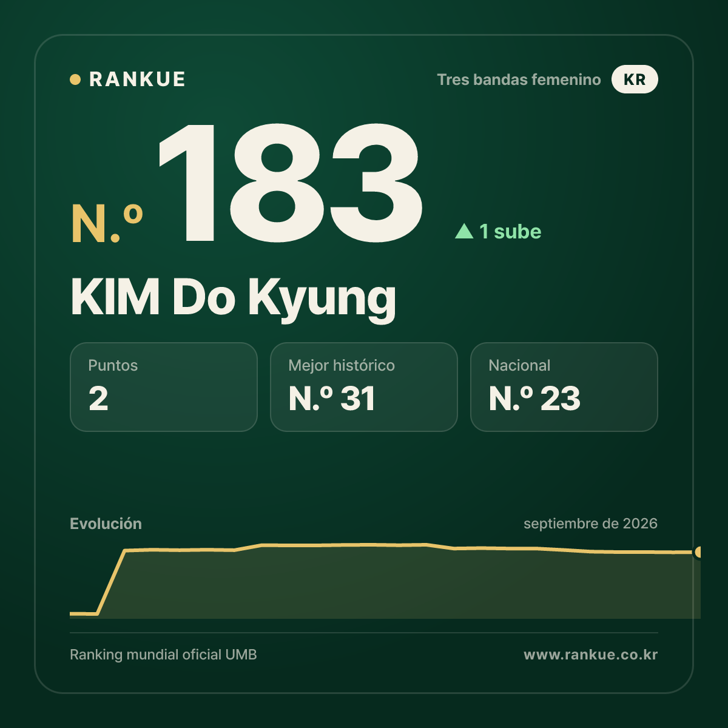The image size is (728, 728).
Task: Click the 'N.º 31' best ranking value
Action: tap(332, 399)
